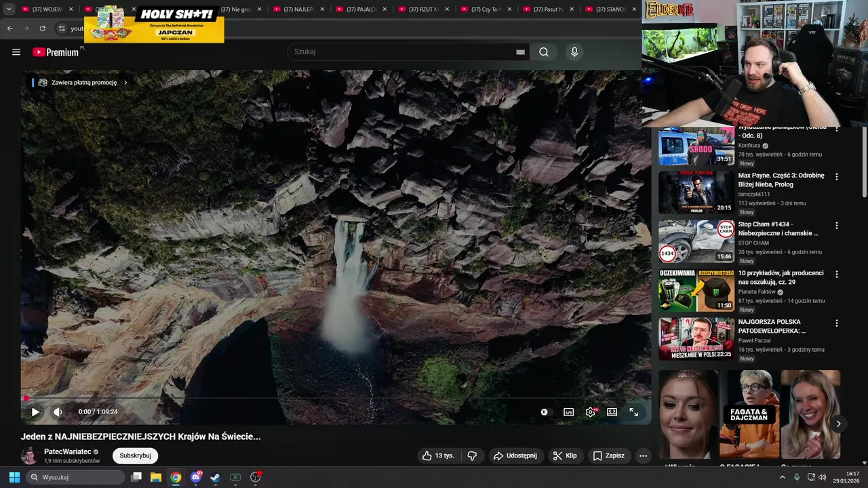This screenshot has width=868, height=488.
Task: Go back in browser
Action: [9, 28]
